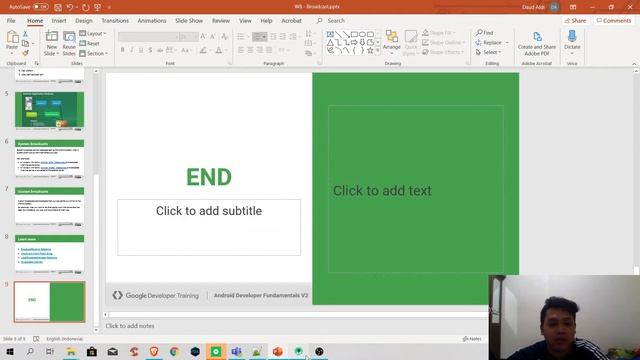Click English (Indonesia) language in status bar

pos(64,339)
